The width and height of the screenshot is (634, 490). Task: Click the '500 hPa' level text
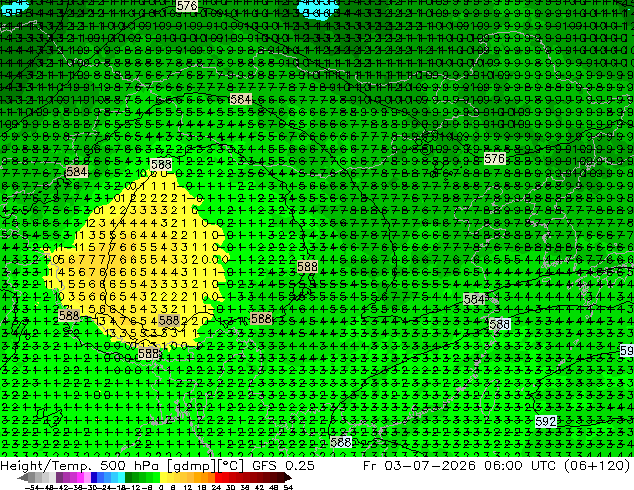129,466
